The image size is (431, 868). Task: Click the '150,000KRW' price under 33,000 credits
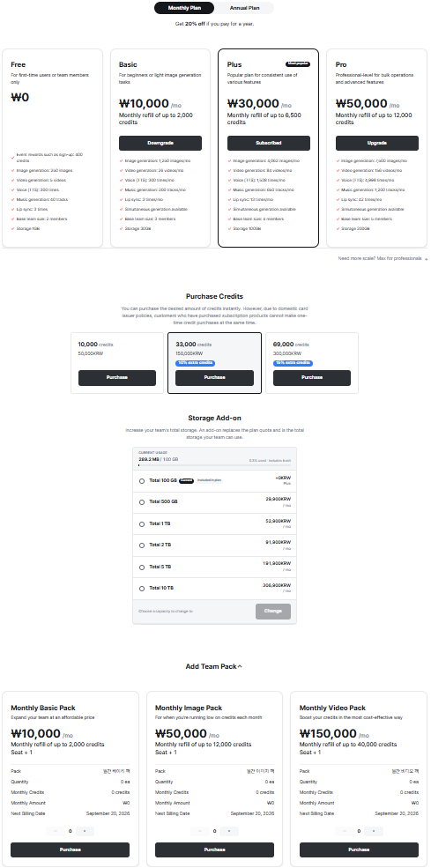[x=189, y=353]
